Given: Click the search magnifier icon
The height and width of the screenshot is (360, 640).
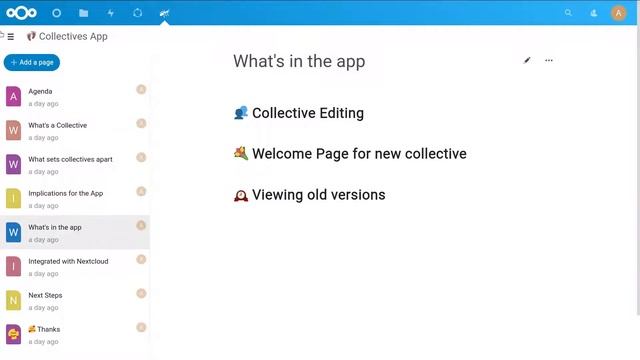Looking at the screenshot, I should click(x=568, y=13).
